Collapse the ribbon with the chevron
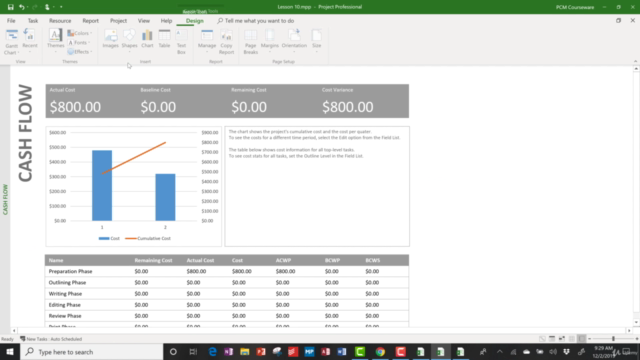This screenshot has width=640, height=360. [635, 62]
